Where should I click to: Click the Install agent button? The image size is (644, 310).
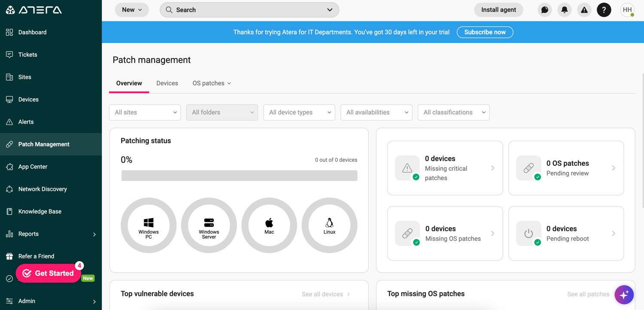pos(498,10)
